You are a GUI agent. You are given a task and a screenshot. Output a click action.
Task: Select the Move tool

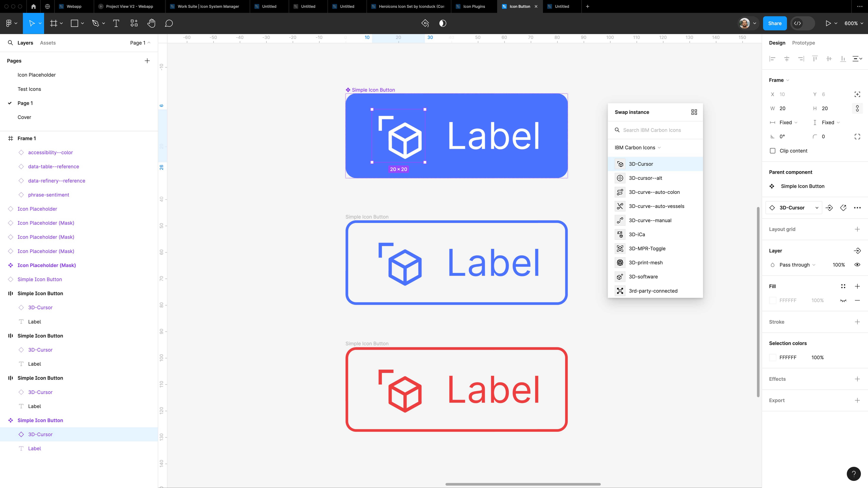(x=32, y=23)
